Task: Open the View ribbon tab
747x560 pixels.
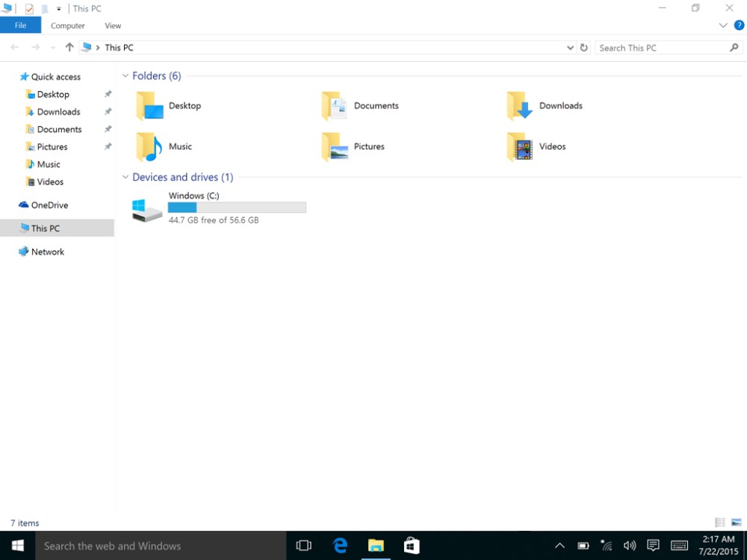Action: point(113,25)
